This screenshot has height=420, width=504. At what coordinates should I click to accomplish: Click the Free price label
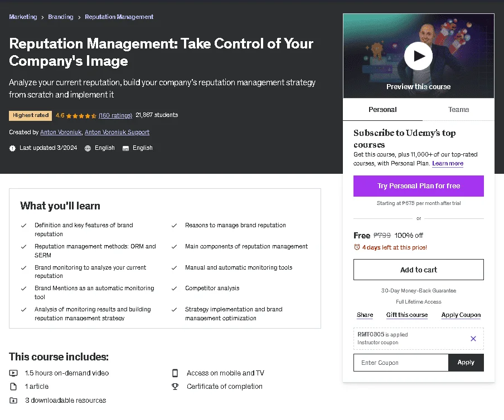(x=362, y=236)
